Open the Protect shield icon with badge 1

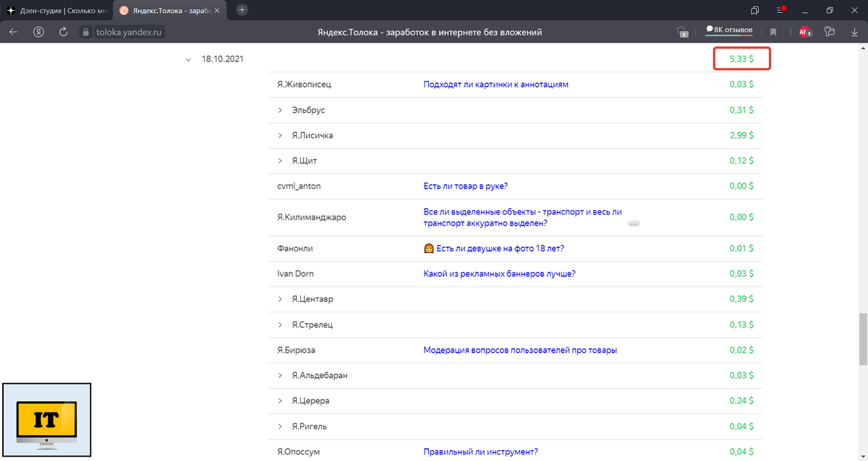tap(681, 32)
